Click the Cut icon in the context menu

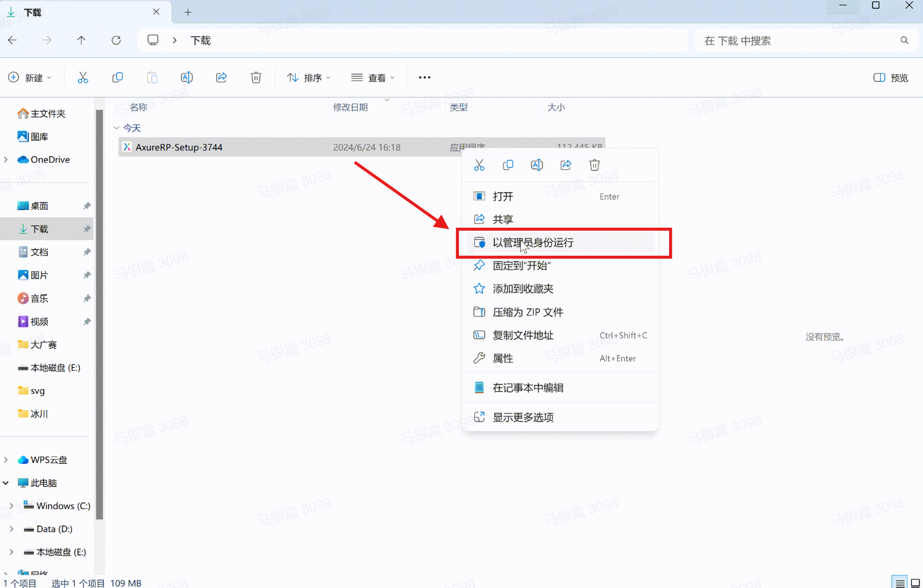point(479,165)
